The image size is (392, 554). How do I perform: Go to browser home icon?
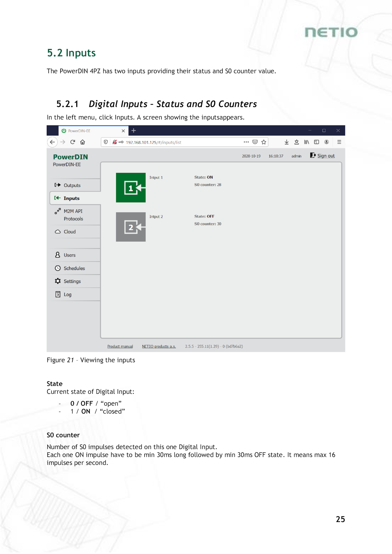(83, 142)
